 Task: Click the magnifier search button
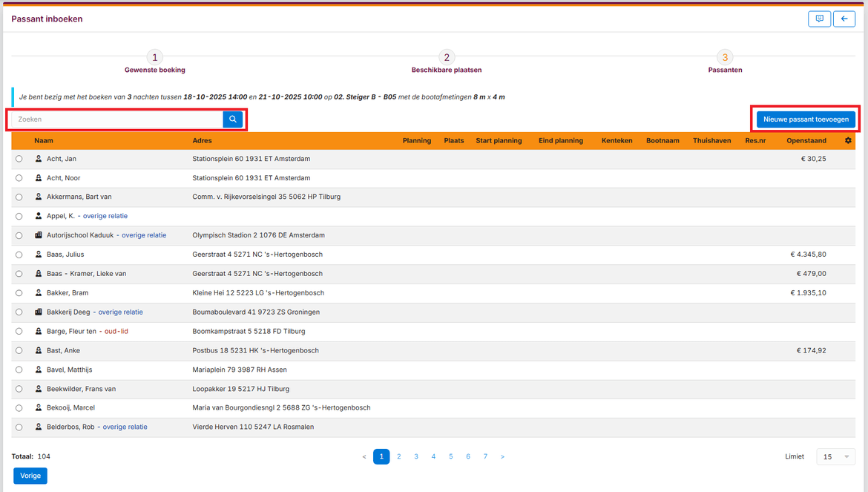coord(232,119)
